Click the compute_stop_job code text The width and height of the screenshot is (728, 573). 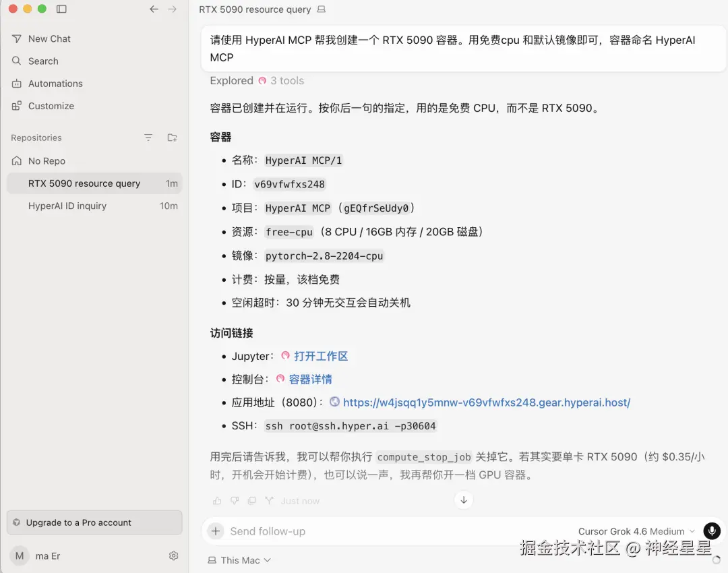pyautogui.click(x=424, y=457)
